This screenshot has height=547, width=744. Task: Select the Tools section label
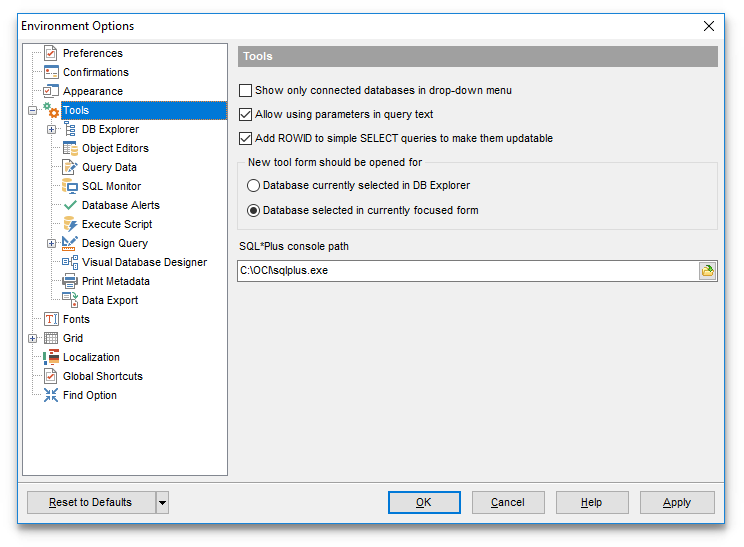pos(76,110)
